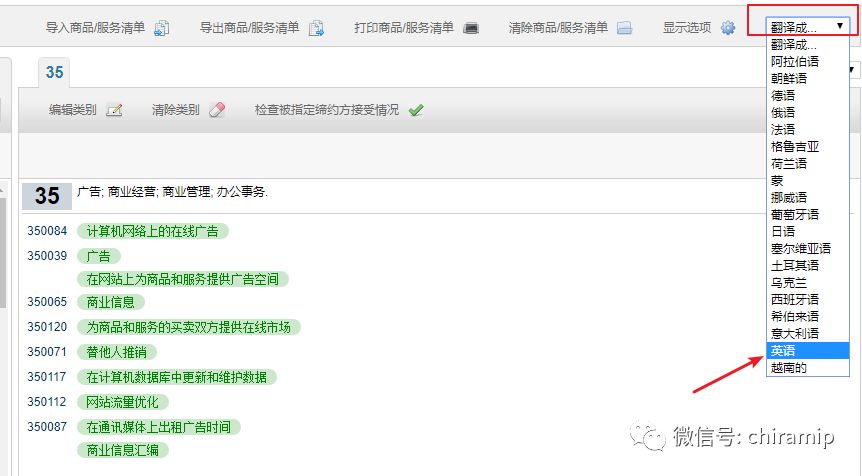
Task: Select highlighted 英语 option
Action: coord(807,351)
